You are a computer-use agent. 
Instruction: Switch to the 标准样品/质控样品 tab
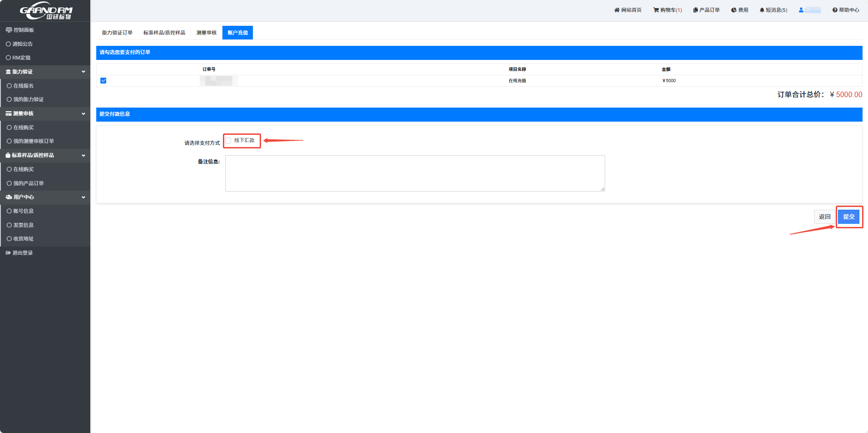[164, 33]
